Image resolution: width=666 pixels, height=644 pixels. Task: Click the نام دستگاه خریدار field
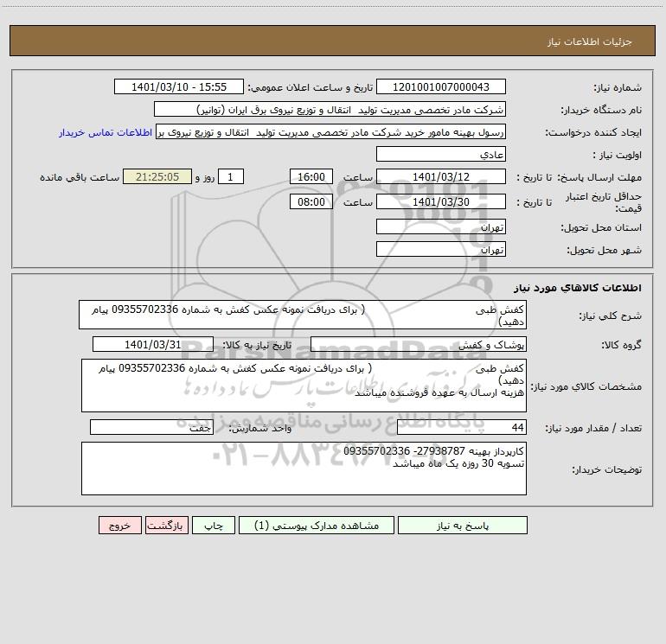330,109
